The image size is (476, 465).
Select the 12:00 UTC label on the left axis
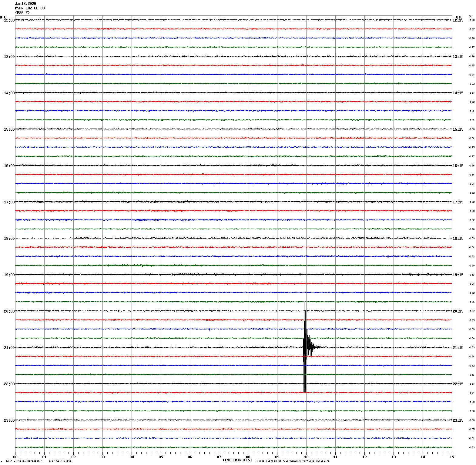pos(9,20)
